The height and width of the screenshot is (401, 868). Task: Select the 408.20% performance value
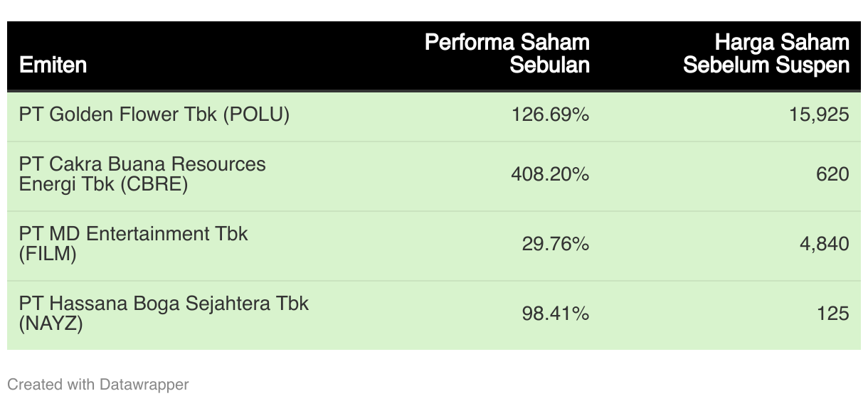(x=550, y=174)
